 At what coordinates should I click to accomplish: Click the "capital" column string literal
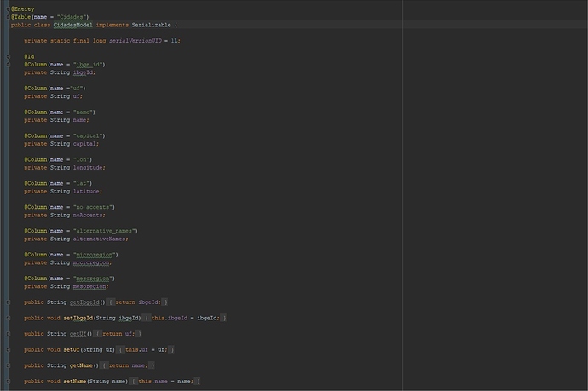point(88,136)
